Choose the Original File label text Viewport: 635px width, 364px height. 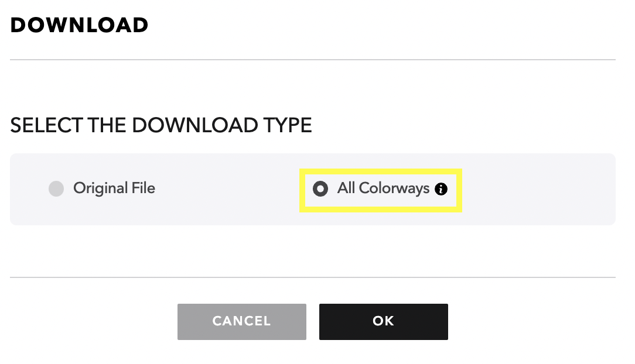pyautogui.click(x=114, y=188)
